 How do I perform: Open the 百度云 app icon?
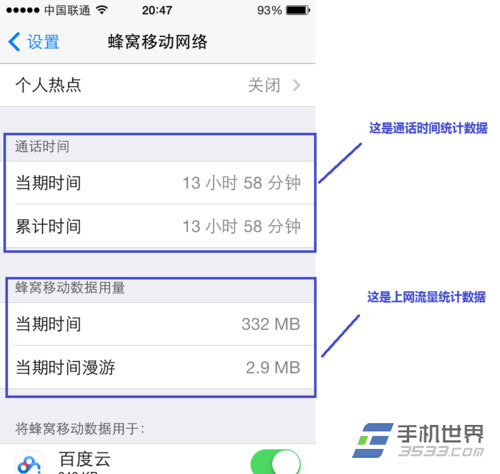(29, 463)
